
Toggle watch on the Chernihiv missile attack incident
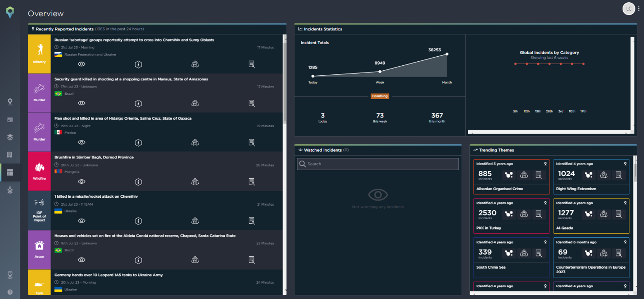[81, 221]
